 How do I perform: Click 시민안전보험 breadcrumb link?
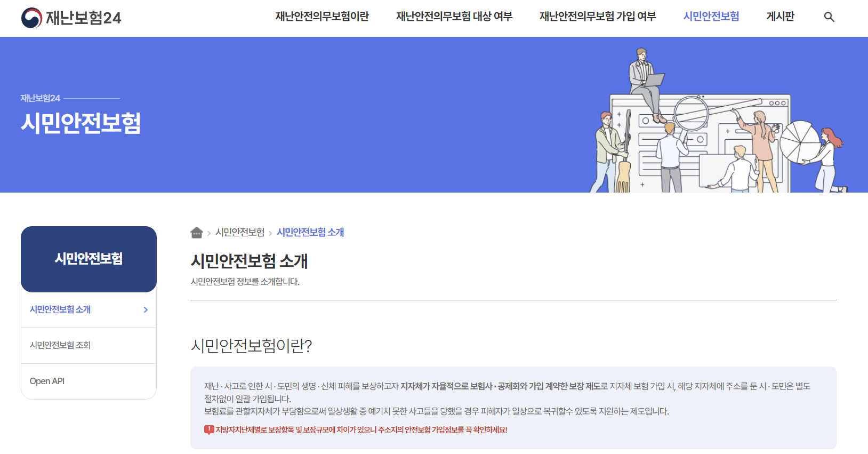click(x=240, y=232)
